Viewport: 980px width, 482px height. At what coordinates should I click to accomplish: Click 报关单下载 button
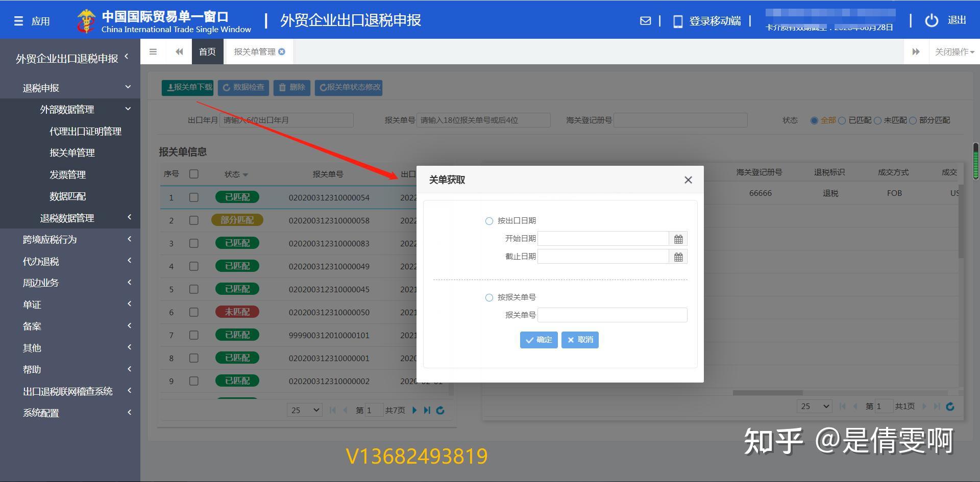click(x=187, y=87)
